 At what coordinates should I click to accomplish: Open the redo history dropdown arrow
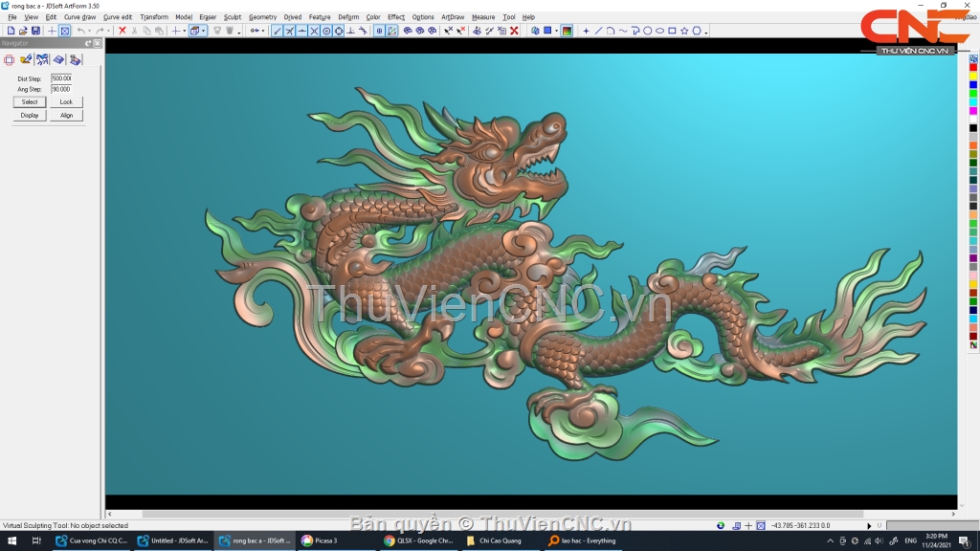pyautogui.click(x=108, y=31)
